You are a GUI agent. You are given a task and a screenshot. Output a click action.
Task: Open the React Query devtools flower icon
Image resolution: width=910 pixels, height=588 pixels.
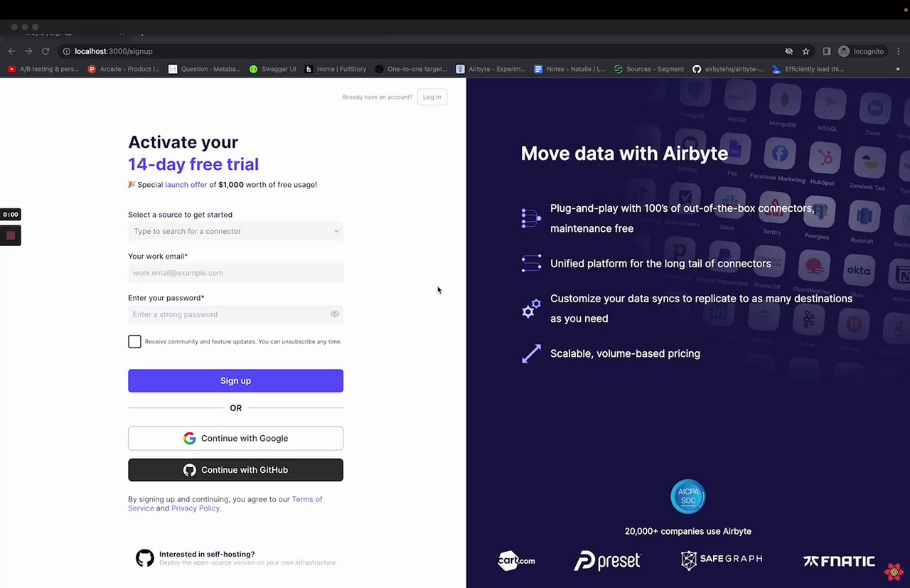(894, 571)
